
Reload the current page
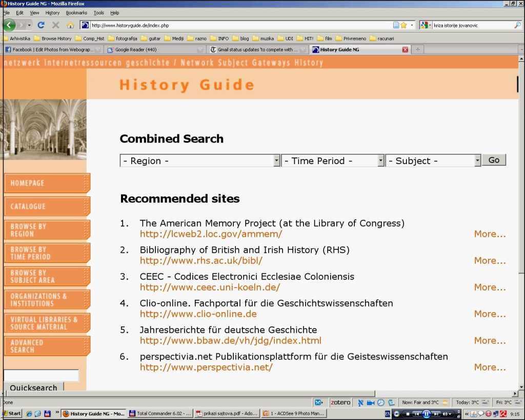click(x=41, y=25)
